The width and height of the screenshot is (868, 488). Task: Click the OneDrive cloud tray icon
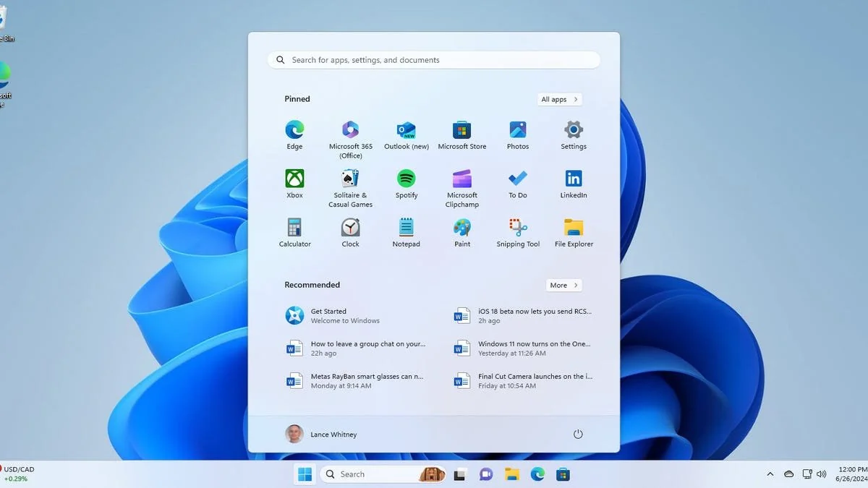(789, 474)
